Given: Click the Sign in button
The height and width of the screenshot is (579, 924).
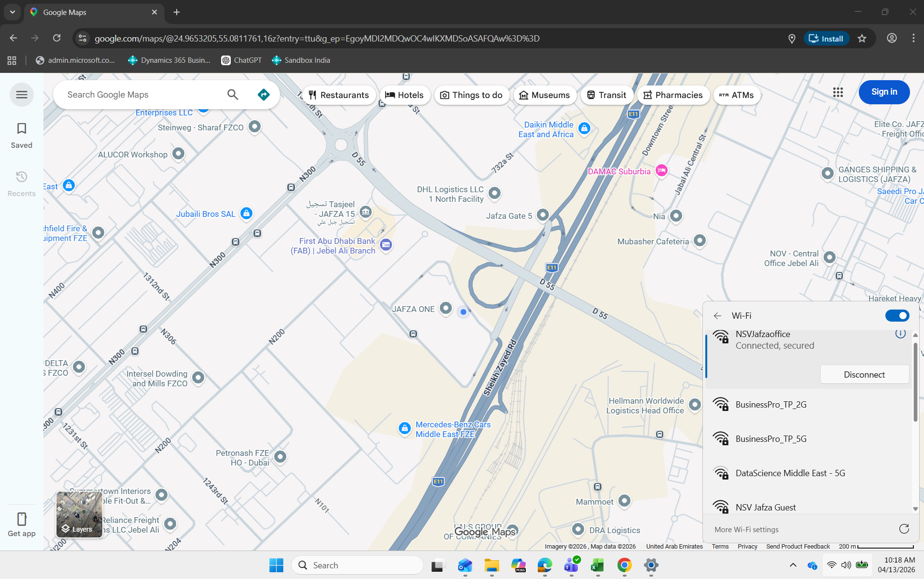Looking at the screenshot, I should (x=884, y=92).
